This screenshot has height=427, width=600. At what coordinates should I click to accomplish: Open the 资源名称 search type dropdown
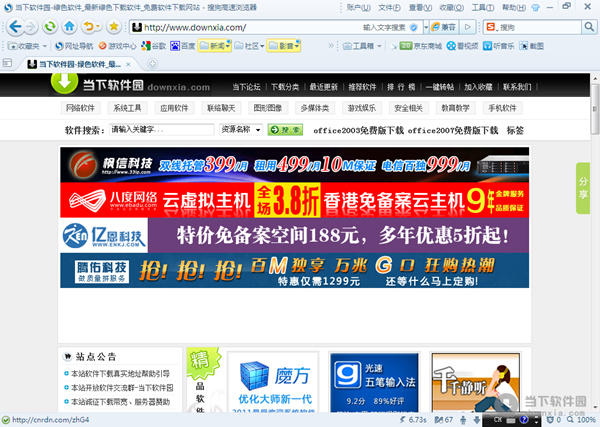(241, 130)
